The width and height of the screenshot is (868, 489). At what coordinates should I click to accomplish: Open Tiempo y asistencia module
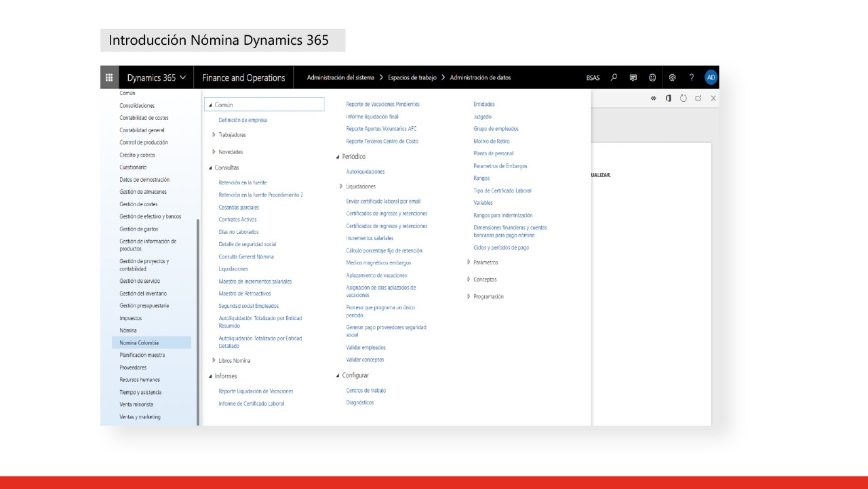pyautogui.click(x=140, y=392)
